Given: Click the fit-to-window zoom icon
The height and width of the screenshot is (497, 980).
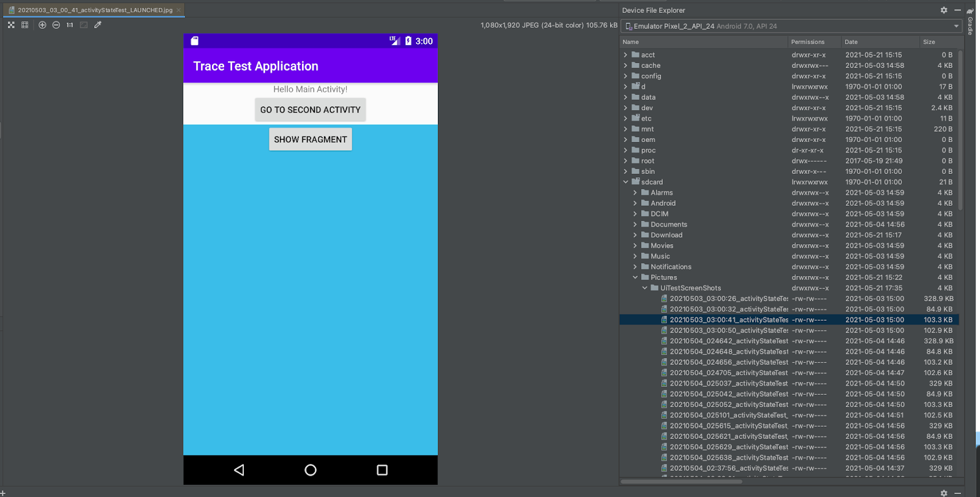Looking at the screenshot, I should pyautogui.click(x=84, y=25).
